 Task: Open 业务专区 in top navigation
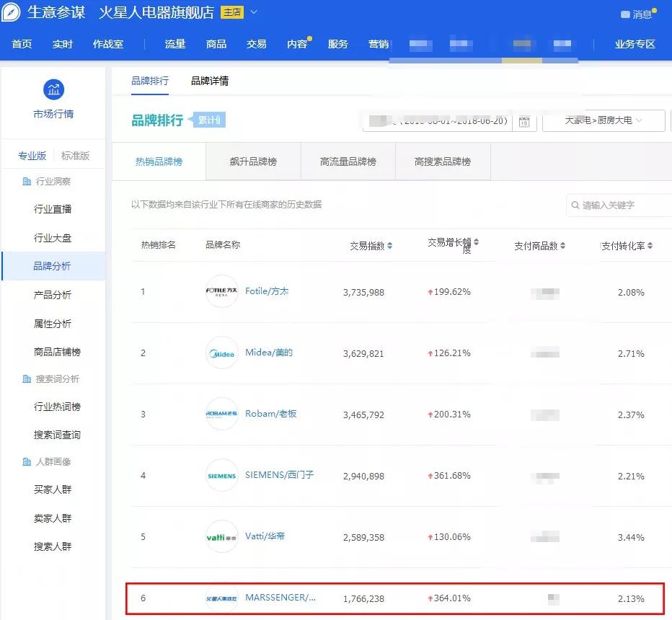(635, 44)
